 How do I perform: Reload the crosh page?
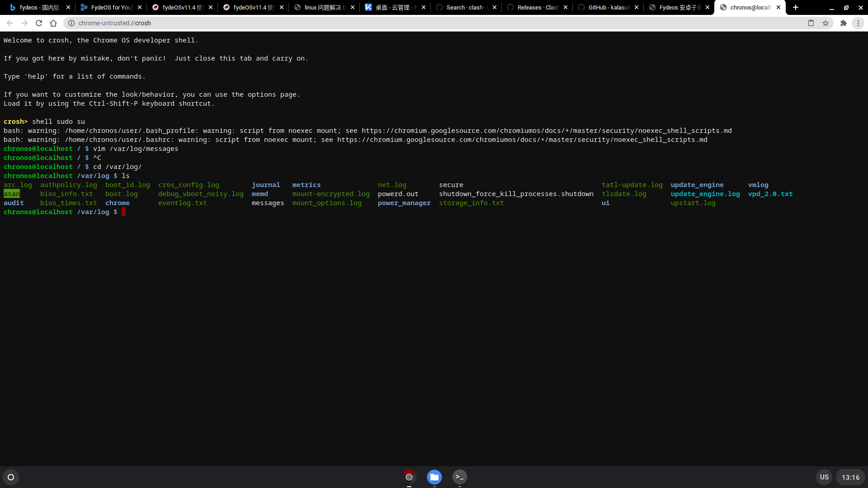click(x=39, y=23)
